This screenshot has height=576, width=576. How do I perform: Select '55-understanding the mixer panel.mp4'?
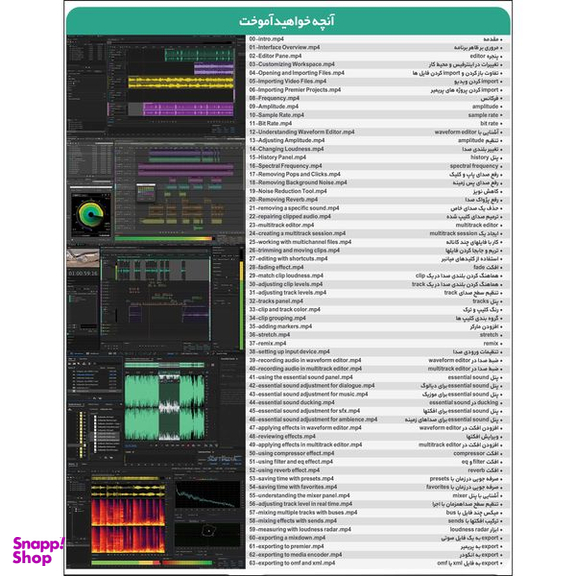299,496
